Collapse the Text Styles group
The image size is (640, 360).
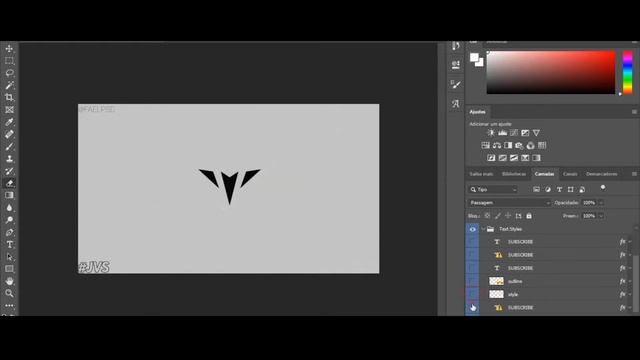tap(483, 229)
